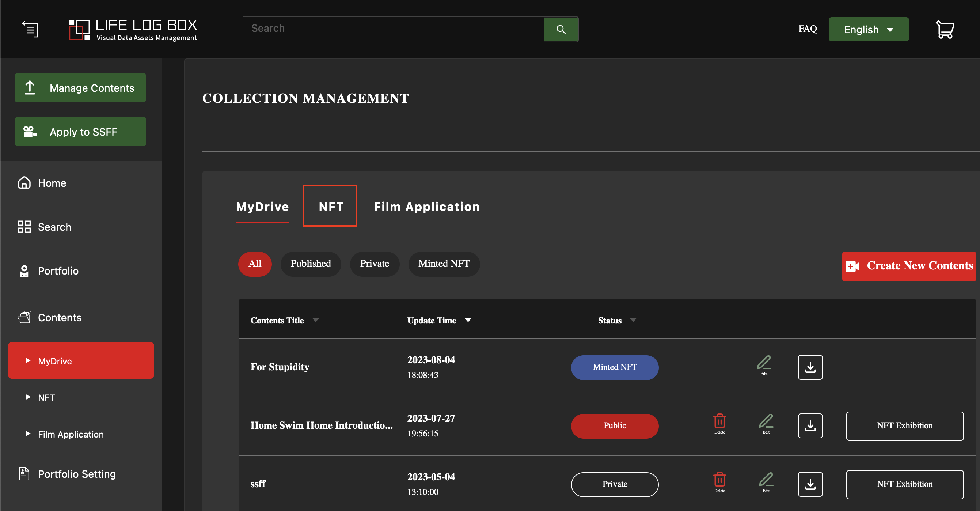The height and width of the screenshot is (511, 980).
Task: Edit the For Stupidity entry
Action: tap(764, 365)
